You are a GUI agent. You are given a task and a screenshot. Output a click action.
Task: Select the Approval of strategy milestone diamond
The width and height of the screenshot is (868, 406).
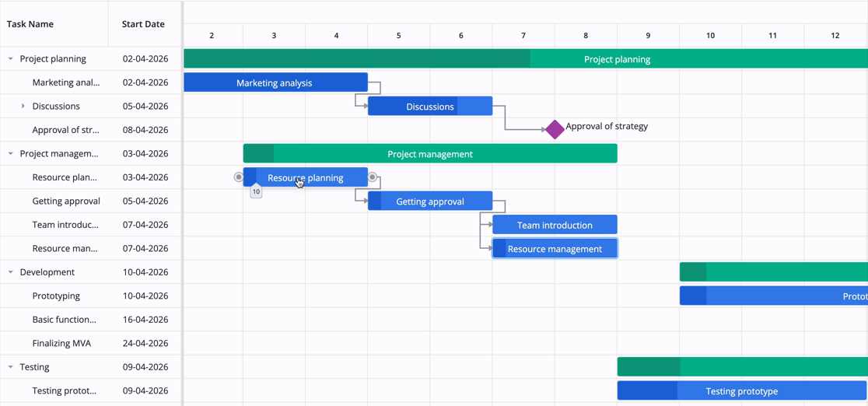[555, 129]
